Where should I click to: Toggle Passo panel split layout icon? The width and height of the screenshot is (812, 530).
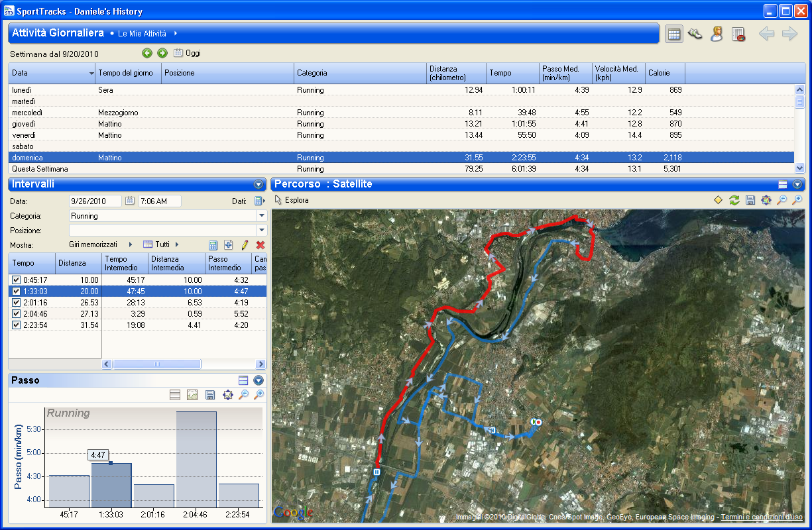pyautogui.click(x=243, y=380)
